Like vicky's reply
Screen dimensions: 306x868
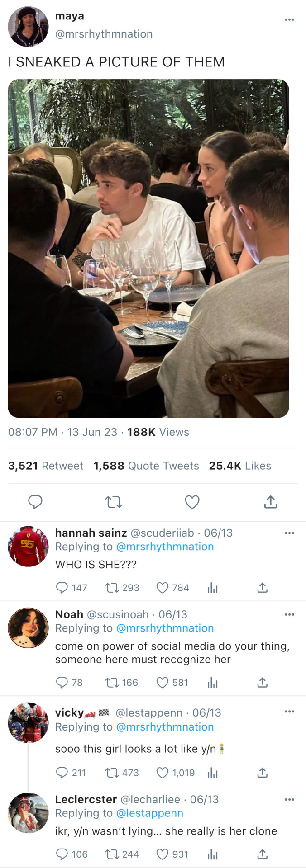[x=162, y=773]
